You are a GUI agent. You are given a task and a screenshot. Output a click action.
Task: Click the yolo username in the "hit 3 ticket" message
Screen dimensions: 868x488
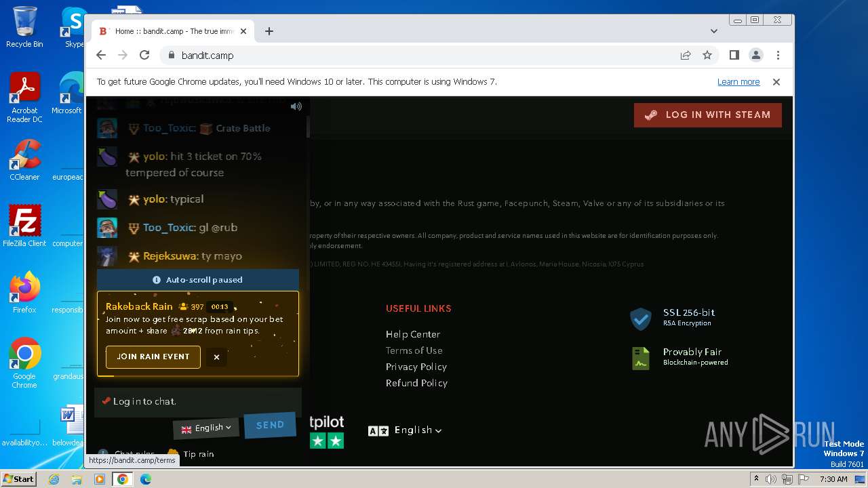pyautogui.click(x=155, y=157)
